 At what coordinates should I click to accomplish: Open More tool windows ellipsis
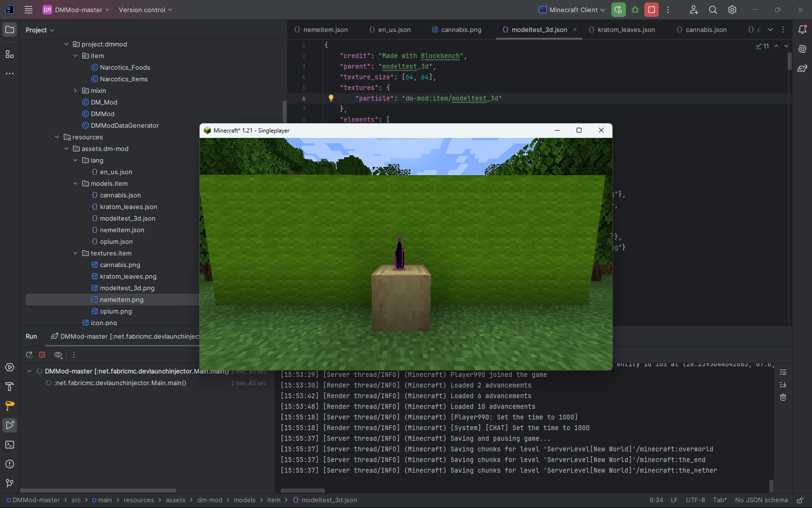coord(10,74)
